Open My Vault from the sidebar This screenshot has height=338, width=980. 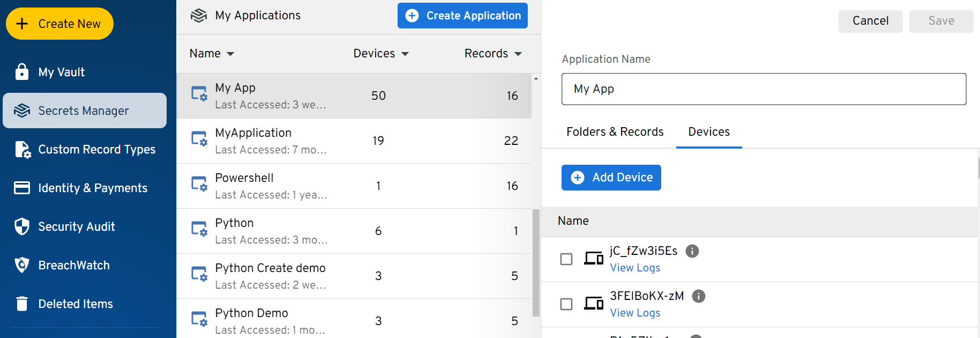point(61,72)
